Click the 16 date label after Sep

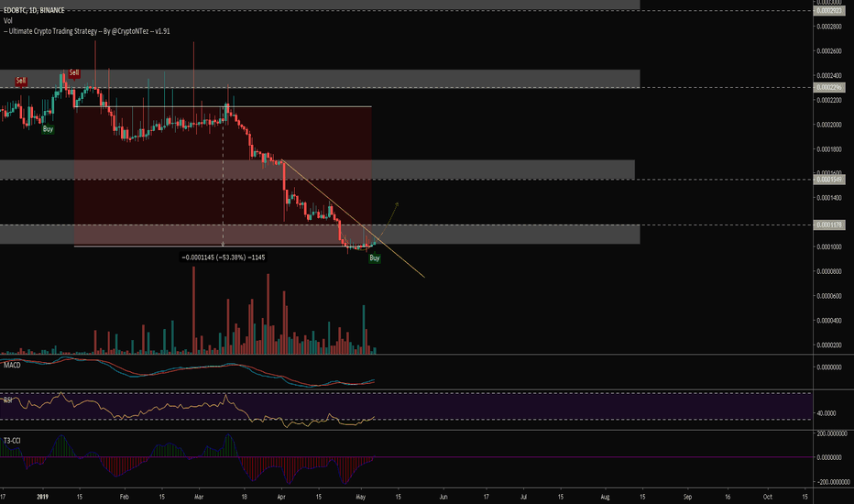tap(728, 497)
